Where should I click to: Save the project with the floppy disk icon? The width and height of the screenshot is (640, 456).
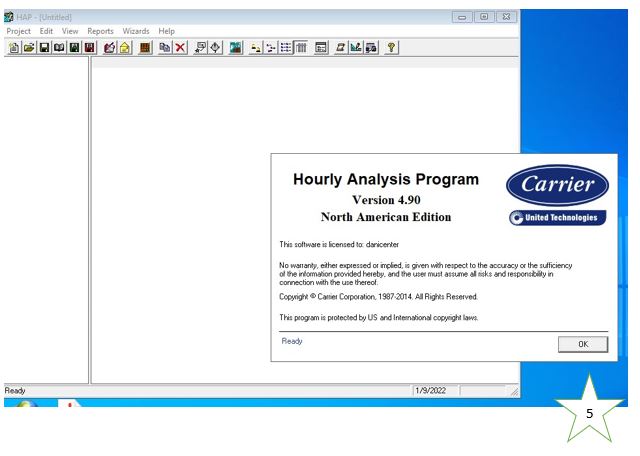click(45, 47)
